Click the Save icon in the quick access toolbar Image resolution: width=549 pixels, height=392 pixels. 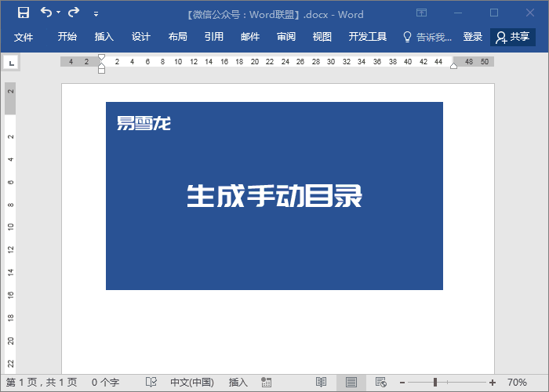[24, 13]
